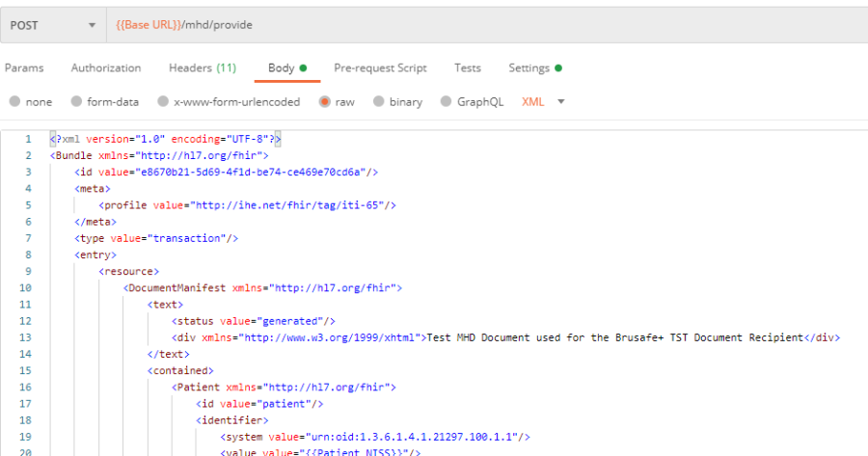Go to the Tests tab
868x456 pixels.
point(468,68)
